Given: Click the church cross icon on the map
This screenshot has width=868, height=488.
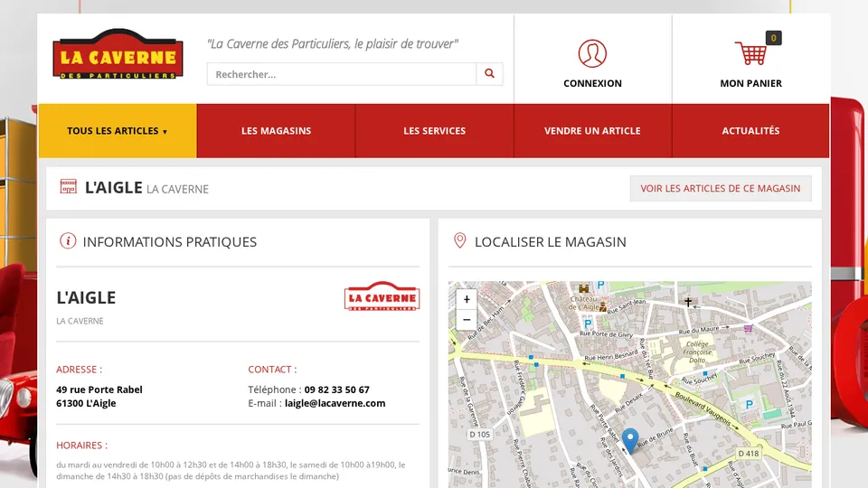Looking at the screenshot, I should point(687,302).
